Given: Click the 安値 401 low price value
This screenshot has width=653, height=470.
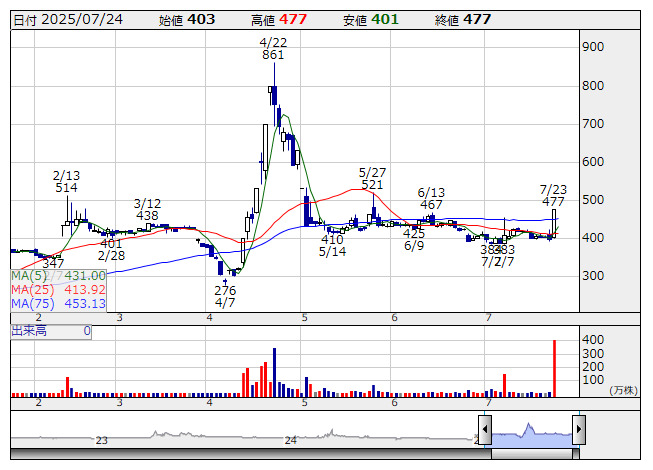Looking at the screenshot, I should click(x=385, y=20).
